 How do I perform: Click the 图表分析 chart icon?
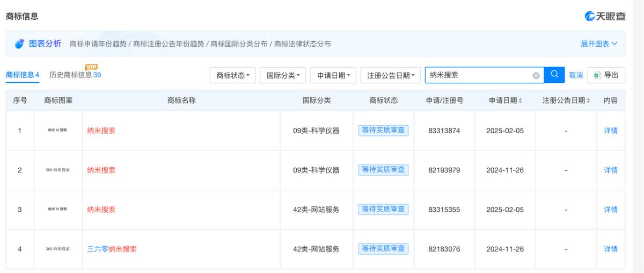click(x=19, y=44)
